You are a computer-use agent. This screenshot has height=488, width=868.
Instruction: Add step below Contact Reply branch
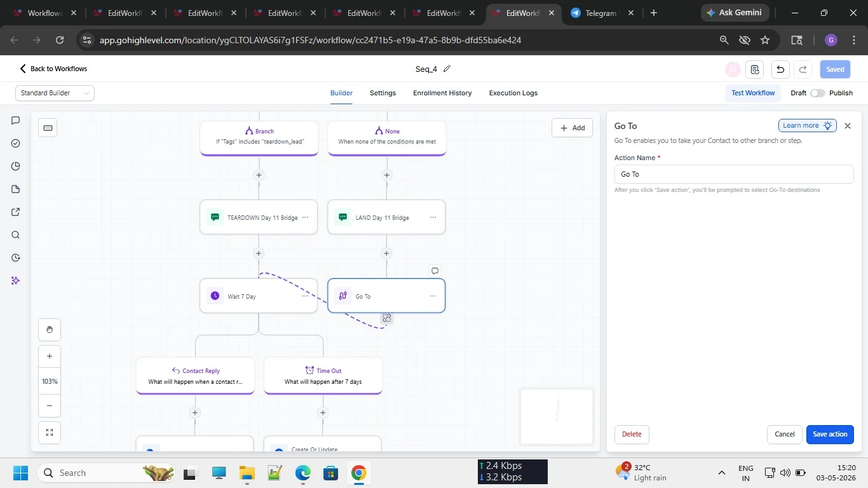coord(195,412)
